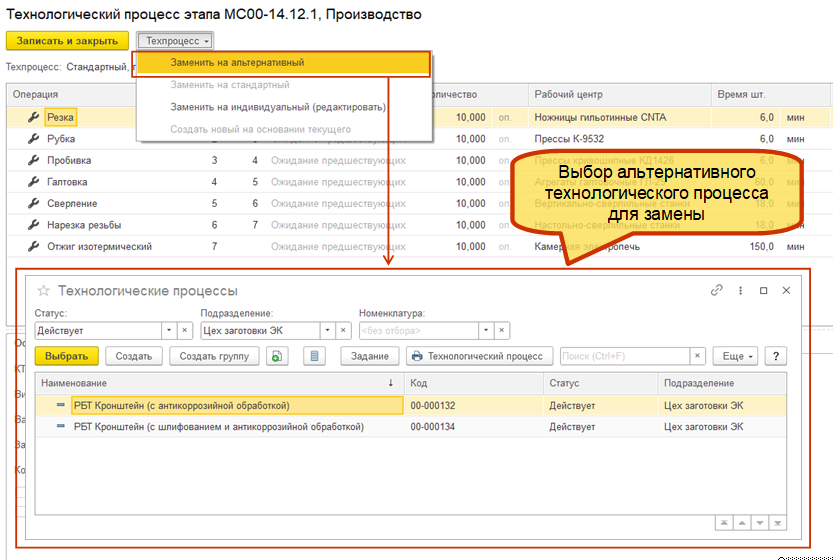Viewport: 833px width, 560px height.
Task: Click the Рабочий центр column header
Action: tap(620, 94)
